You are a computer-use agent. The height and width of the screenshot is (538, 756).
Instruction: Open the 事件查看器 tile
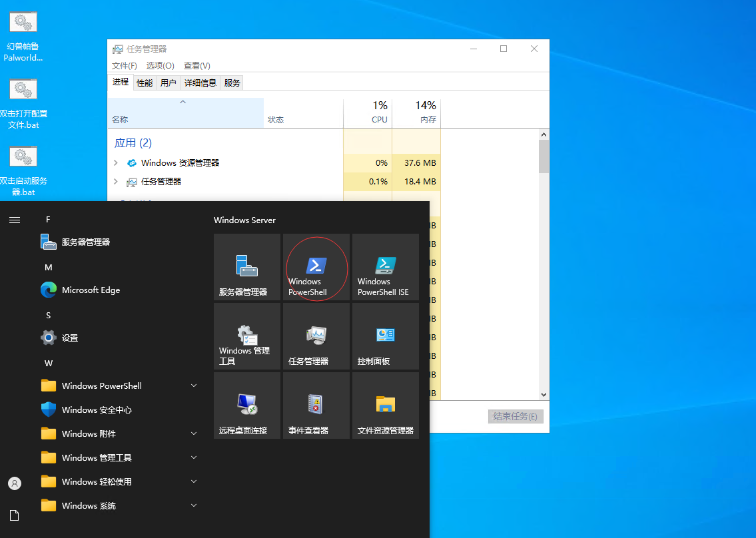pyautogui.click(x=316, y=406)
